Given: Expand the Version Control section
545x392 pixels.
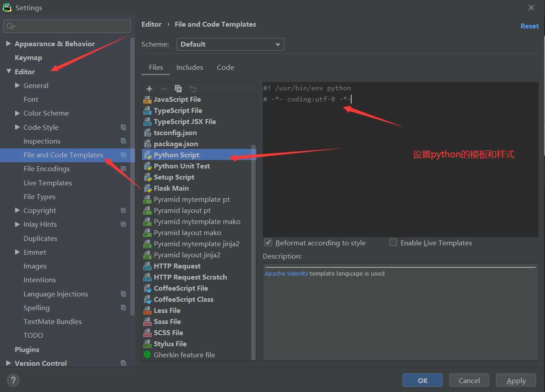Looking at the screenshot, I should 8,363.
